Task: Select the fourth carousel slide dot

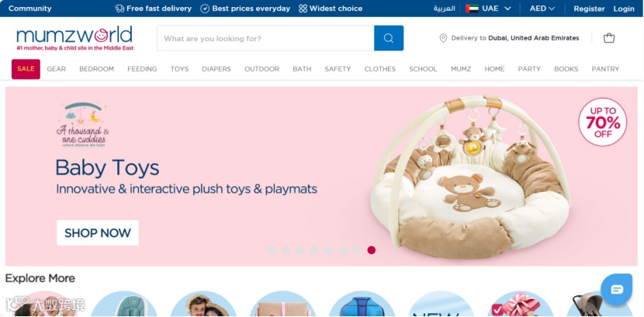Action: 314,250
